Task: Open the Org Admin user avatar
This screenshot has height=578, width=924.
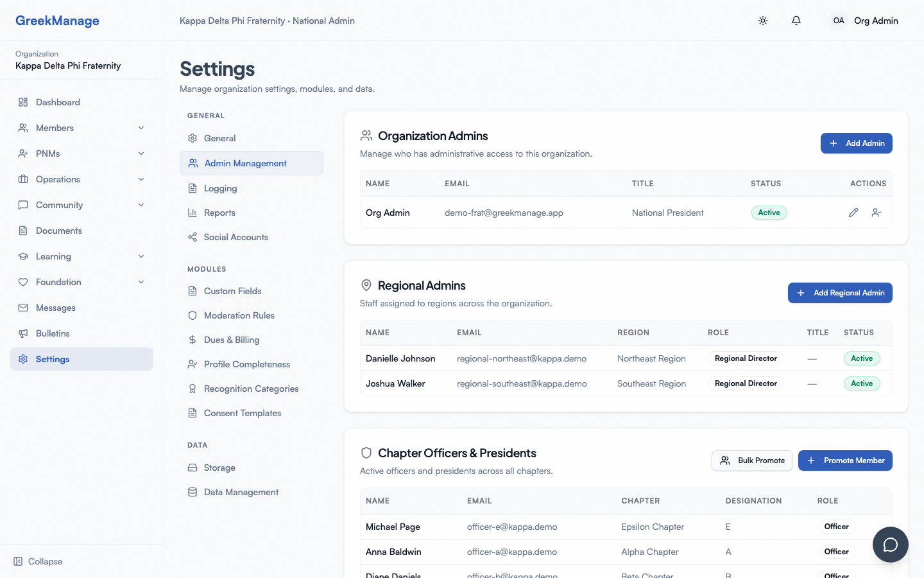Action: click(838, 21)
